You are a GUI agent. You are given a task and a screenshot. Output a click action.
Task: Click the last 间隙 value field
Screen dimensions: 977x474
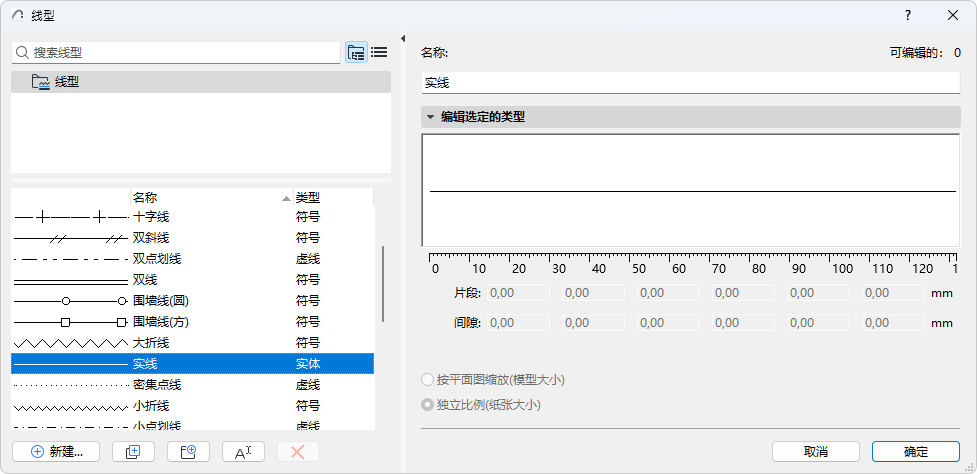coord(894,323)
